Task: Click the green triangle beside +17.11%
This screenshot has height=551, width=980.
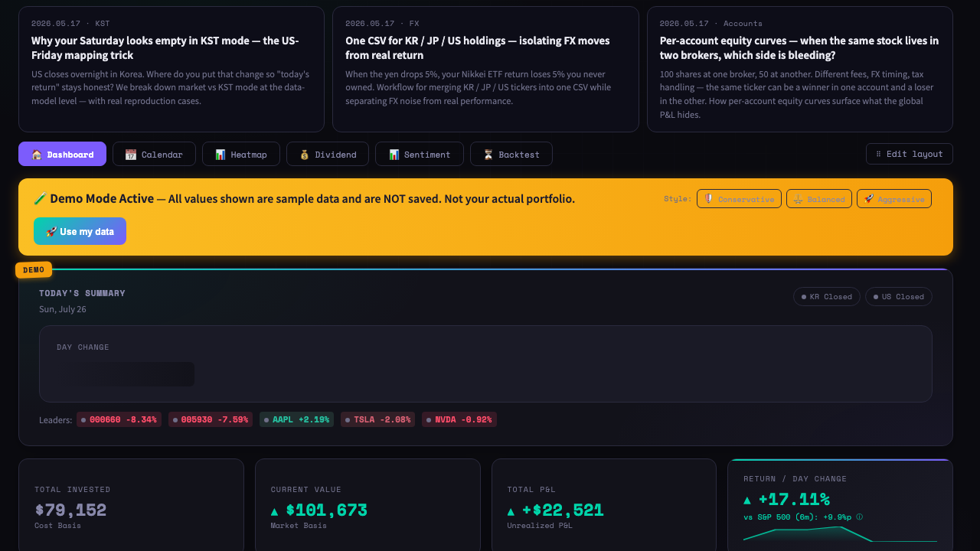Action: (748, 500)
